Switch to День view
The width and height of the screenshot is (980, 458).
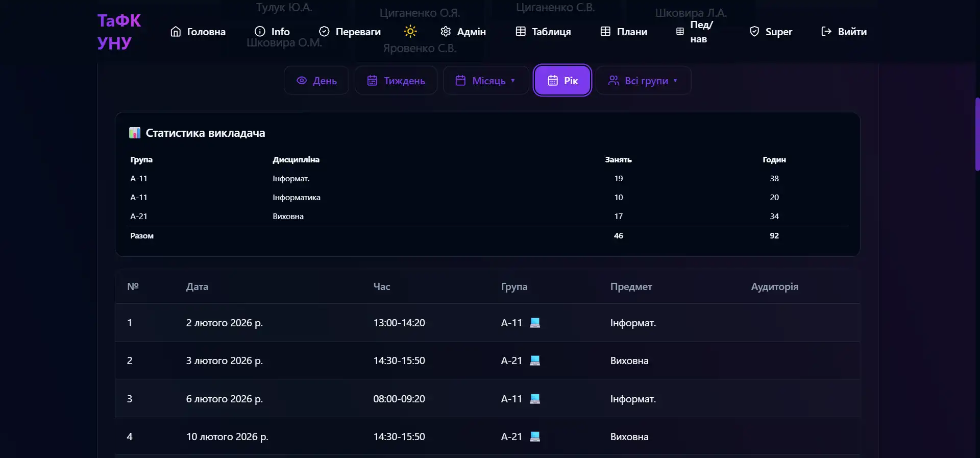point(316,81)
